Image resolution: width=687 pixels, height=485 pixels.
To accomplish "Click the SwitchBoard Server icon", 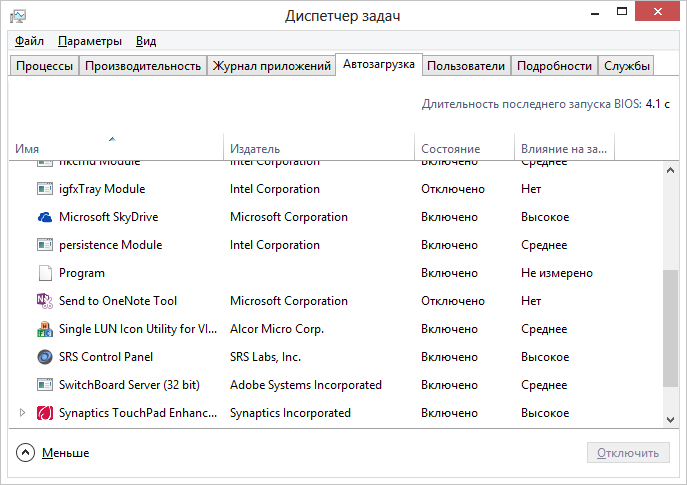I will 45,385.
